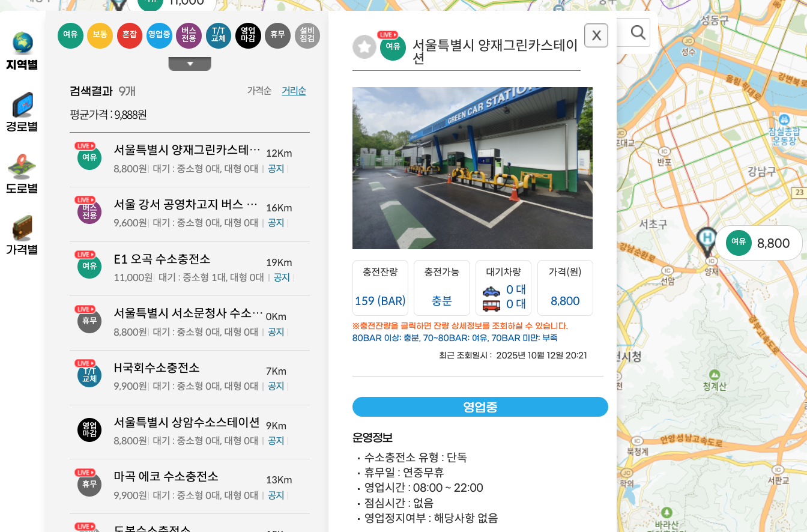The height and width of the screenshot is (532, 807).
Task: Click 영업마감 badge of 상암수소스테이션 row
Action: (89, 429)
